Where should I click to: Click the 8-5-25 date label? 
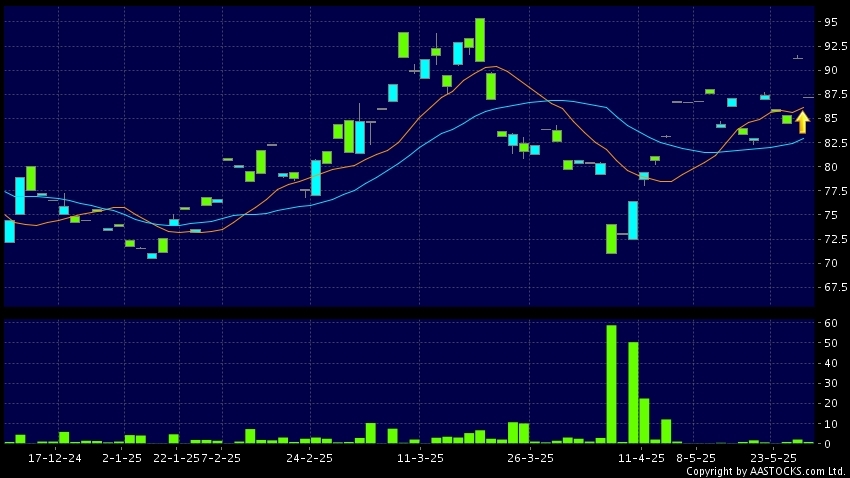[x=696, y=458]
